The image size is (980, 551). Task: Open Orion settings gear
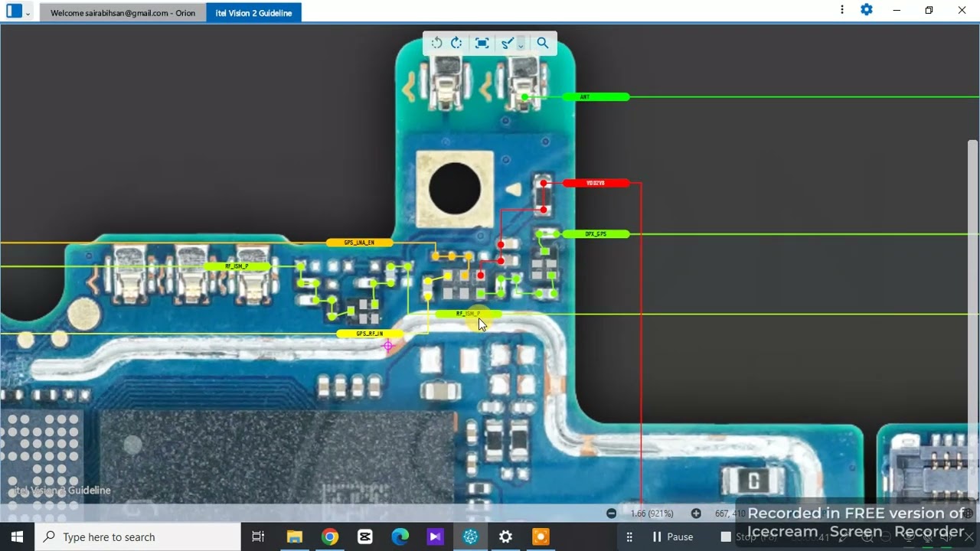tap(867, 10)
